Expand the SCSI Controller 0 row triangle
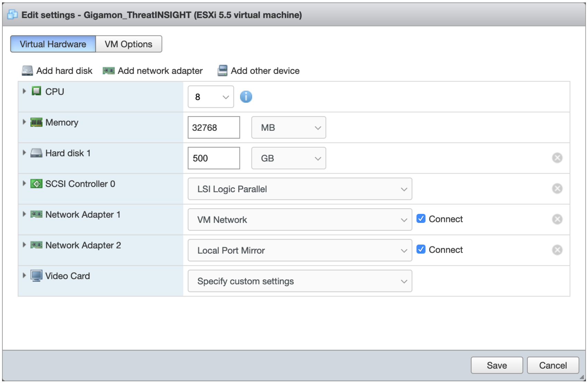The height and width of the screenshot is (383, 588). pyautogui.click(x=24, y=183)
